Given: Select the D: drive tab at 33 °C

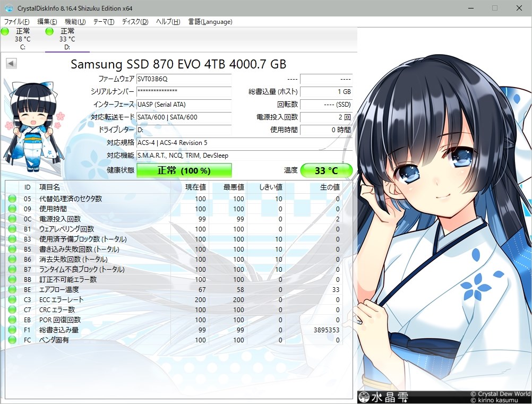Looking at the screenshot, I should [67, 39].
